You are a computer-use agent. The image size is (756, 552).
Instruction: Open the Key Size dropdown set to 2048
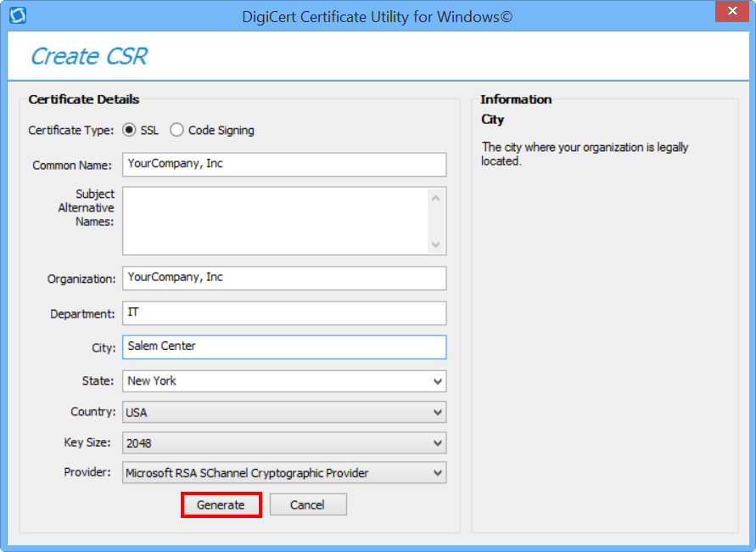click(x=284, y=442)
